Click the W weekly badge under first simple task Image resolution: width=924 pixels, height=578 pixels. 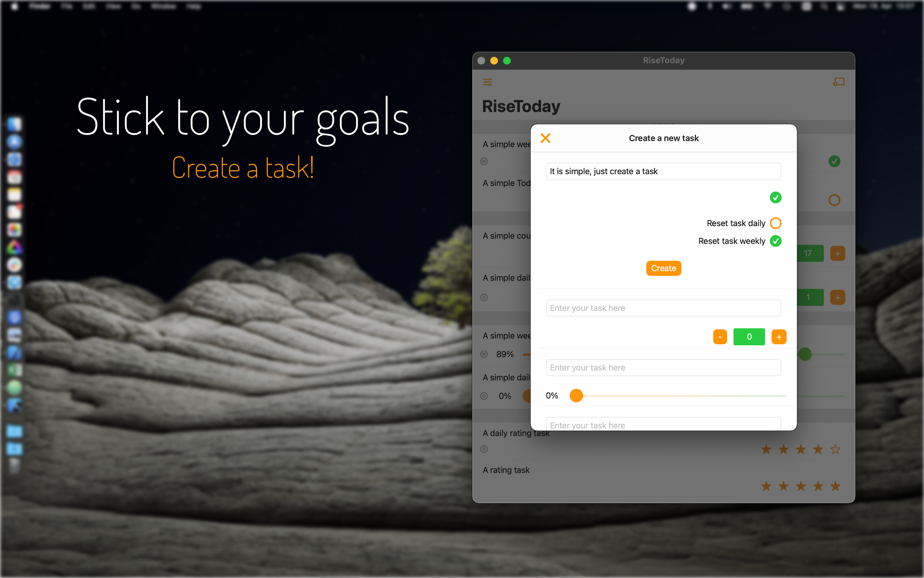point(484,161)
